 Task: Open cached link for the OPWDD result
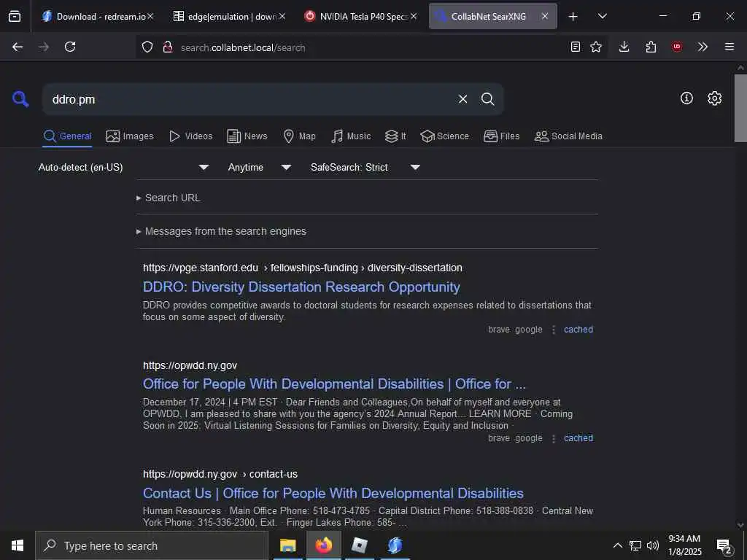pyautogui.click(x=578, y=438)
